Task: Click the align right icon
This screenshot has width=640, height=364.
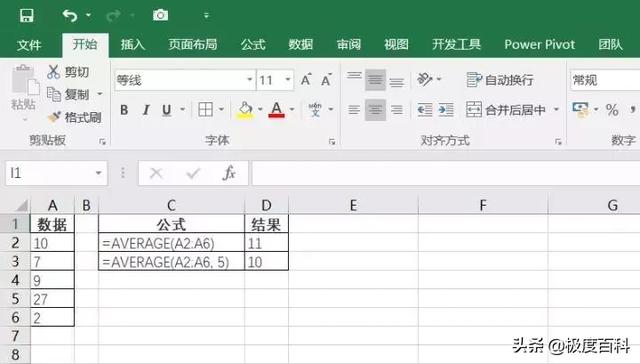Action: (396, 110)
